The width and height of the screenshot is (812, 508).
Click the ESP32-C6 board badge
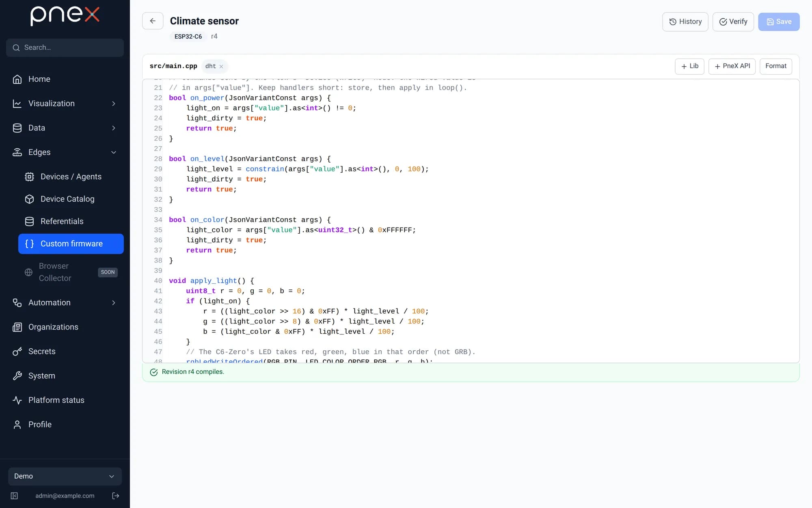coord(188,37)
